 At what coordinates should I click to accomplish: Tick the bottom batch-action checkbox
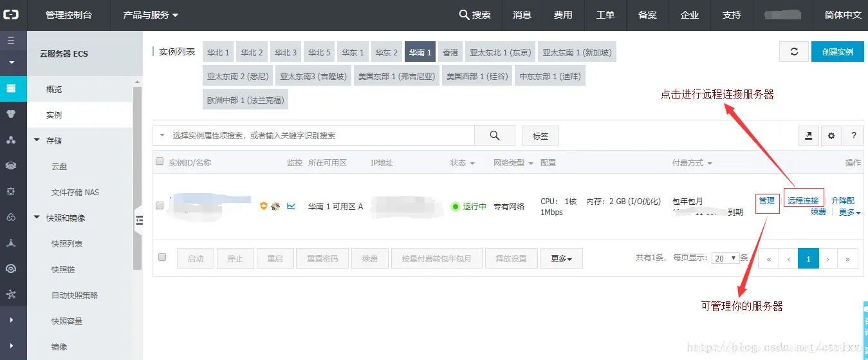click(x=162, y=257)
